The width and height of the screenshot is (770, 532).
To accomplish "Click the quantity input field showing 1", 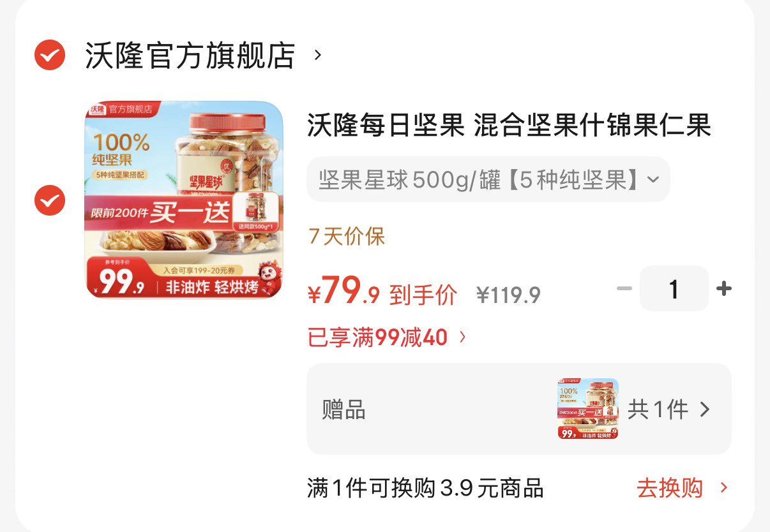I will pos(674,289).
